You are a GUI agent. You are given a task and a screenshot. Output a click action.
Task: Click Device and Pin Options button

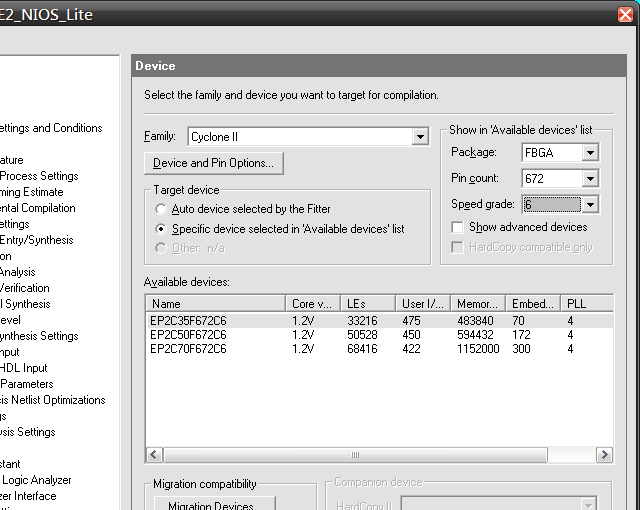click(213, 163)
